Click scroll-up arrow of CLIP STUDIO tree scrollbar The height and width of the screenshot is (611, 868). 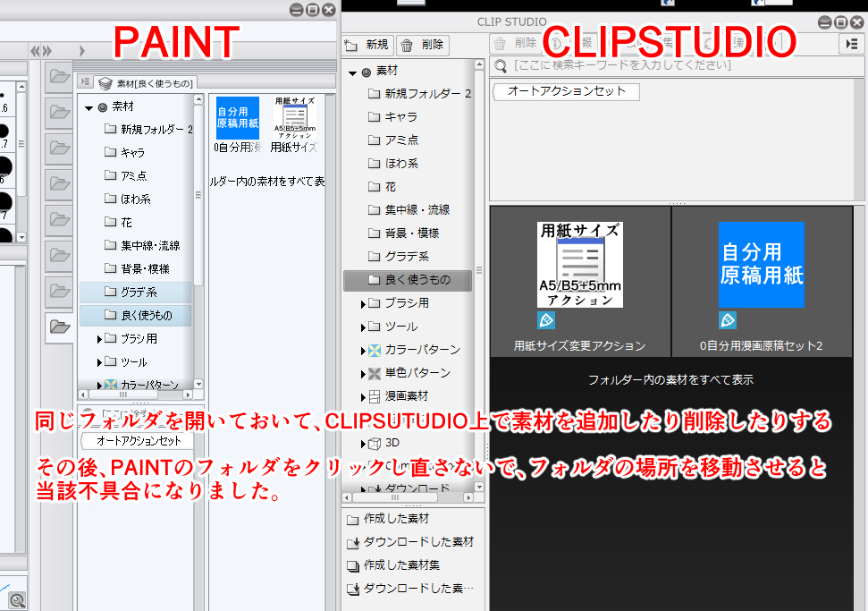[479, 65]
